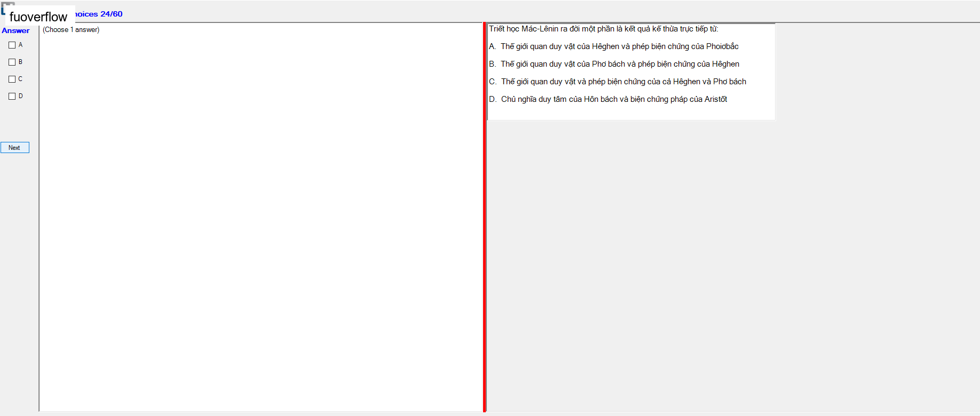Check answer box A
The image size is (980, 416).
tap(12, 45)
